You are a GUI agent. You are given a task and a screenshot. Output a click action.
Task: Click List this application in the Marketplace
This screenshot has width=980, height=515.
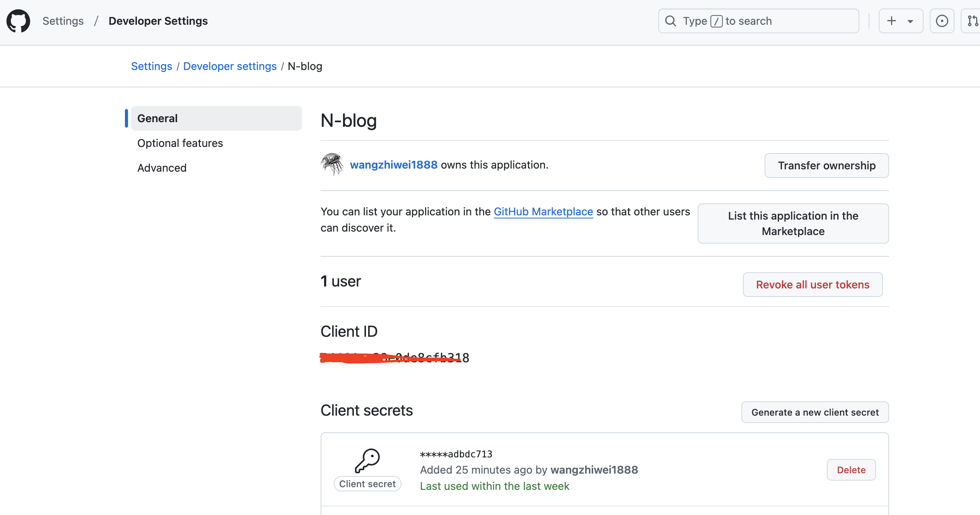tap(793, 223)
